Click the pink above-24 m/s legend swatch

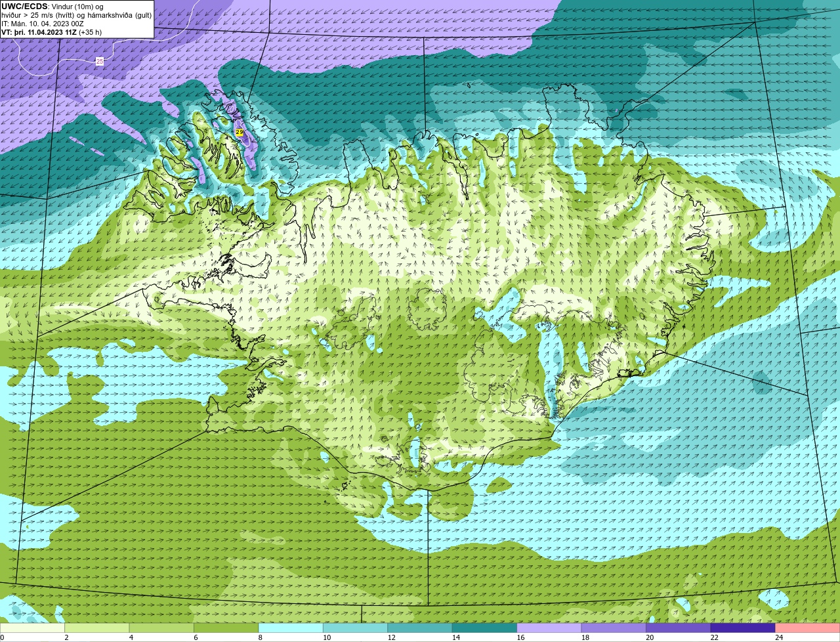point(808,628)
